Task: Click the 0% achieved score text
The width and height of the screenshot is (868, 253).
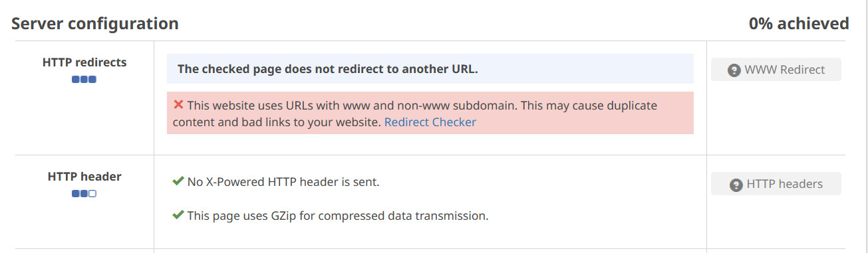Action: (799, 24)
